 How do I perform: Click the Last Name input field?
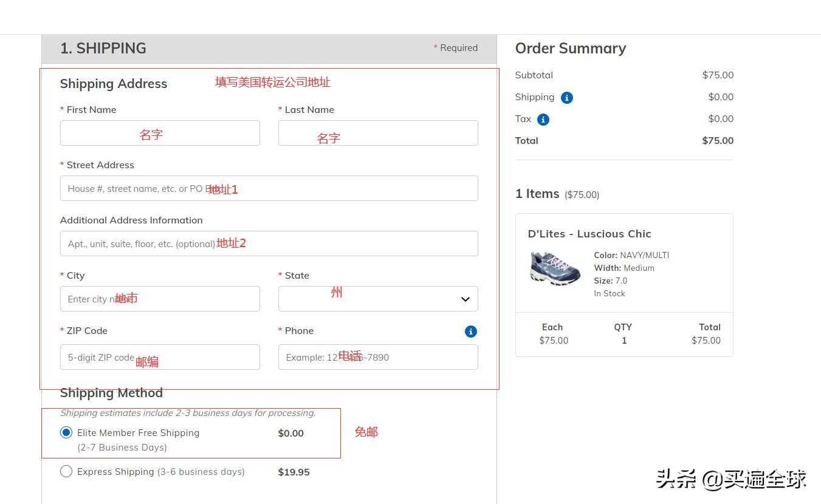(x=377, y=133)
